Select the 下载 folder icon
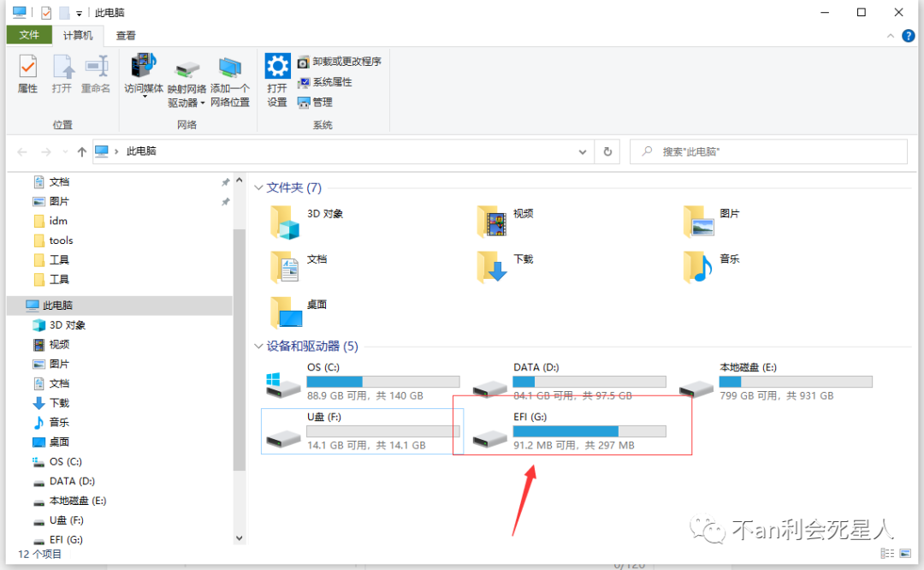The image size is (924, 570). [x=492, y=267]
